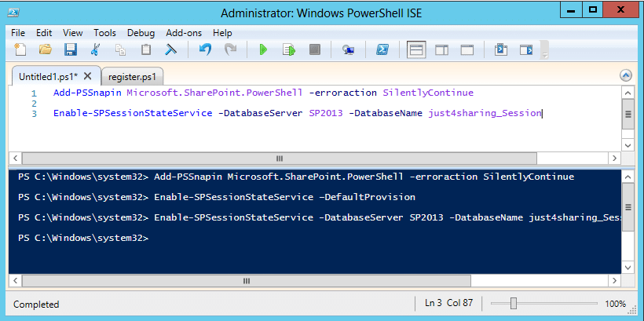The image size is (644, 321).
Task: Script pane horizontal scroll left arrow
Action: (x=15, y=158)
